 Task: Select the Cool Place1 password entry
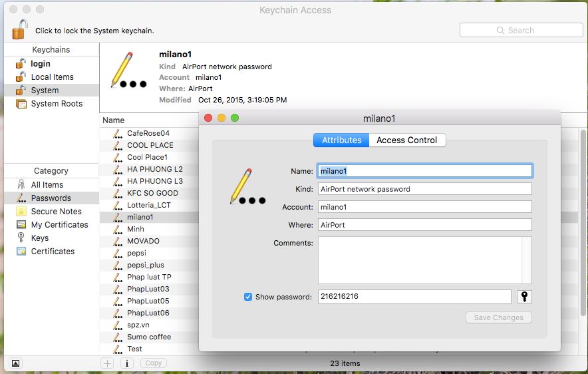pyautogui.click(x=149, y=157)
